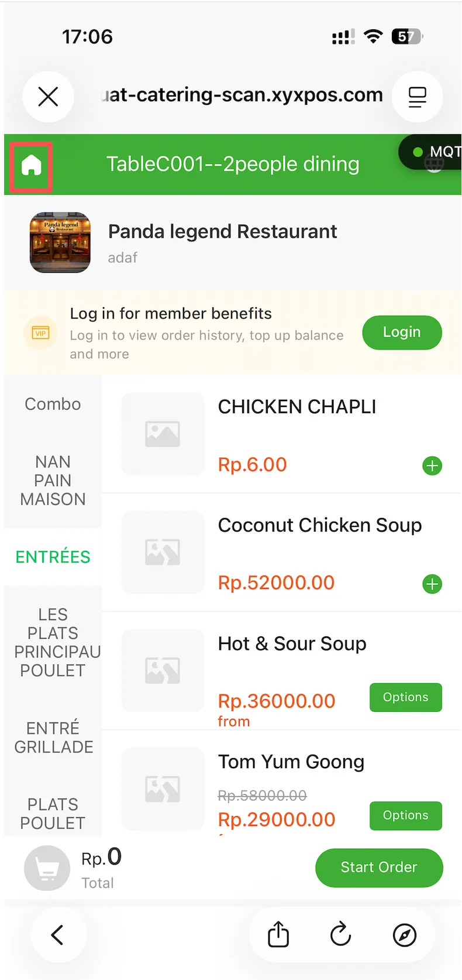Image resolution: width=462 pixels, height=980 pixels.
Task: Go back with the left chevron
Action: (x=57, y=935)
